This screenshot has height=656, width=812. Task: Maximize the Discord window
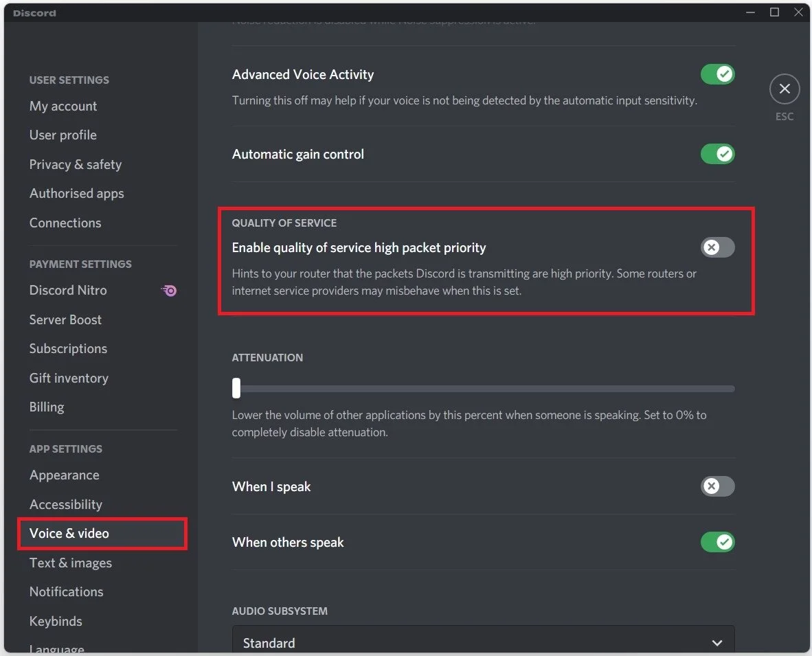pos(774,12)
